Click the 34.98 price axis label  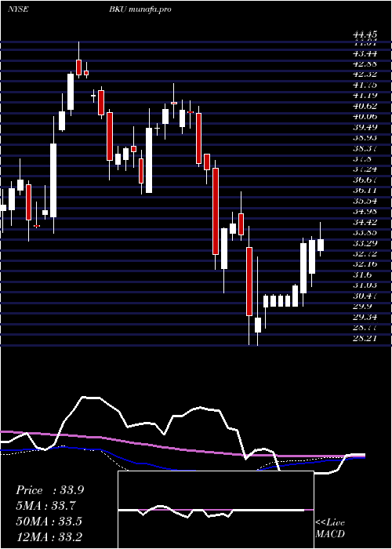point(365,211)
